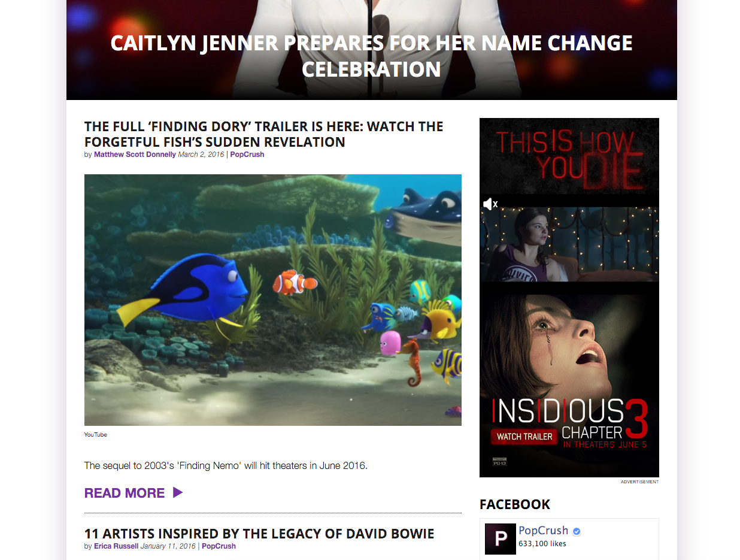Open the PopCrush Facebook page name link
Image resolution: width=740 pixels, height=560 pixels.
544,531
